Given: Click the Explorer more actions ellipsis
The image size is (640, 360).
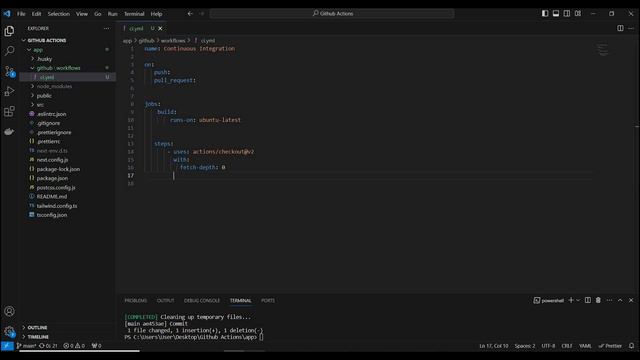Looking at the screenshot, I should point(107,29).
